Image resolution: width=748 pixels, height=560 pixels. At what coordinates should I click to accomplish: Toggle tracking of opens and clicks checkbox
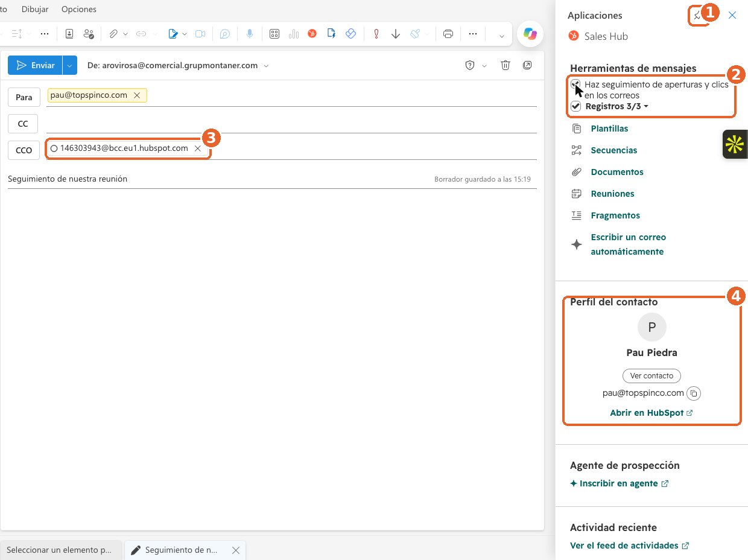[x=576, y=84]
